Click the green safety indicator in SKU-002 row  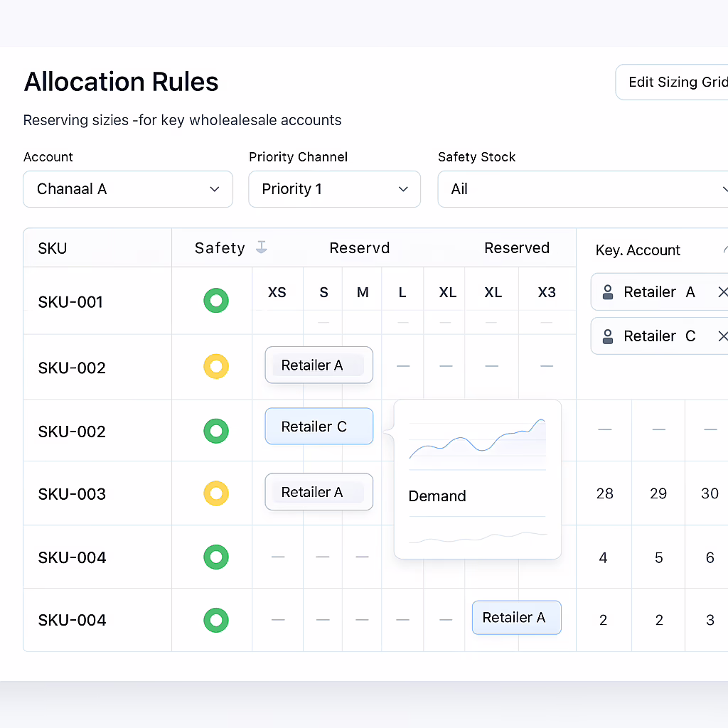pos(216,431)
